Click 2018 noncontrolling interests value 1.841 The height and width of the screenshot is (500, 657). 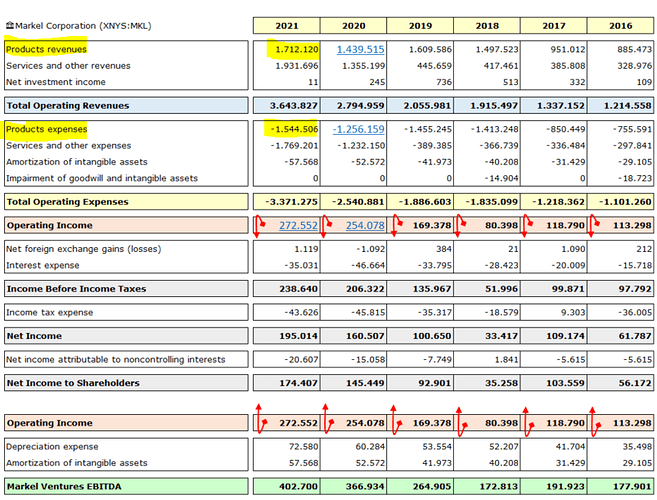tap(506, 360)
